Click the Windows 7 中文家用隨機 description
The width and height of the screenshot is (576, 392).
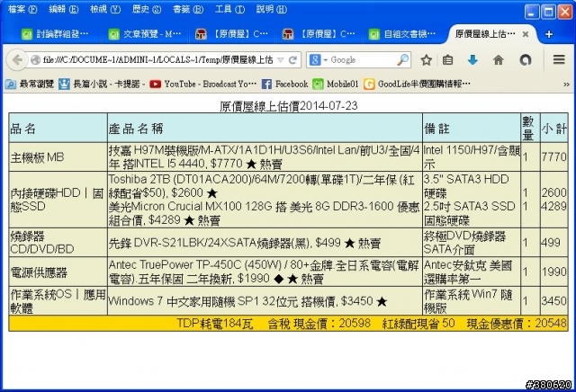click(x=247, y=301)
